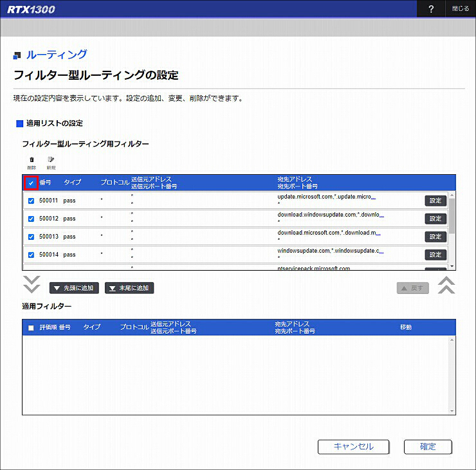Click the 評価順 column header
476x470 pixels.
click(x=48, y=327)
